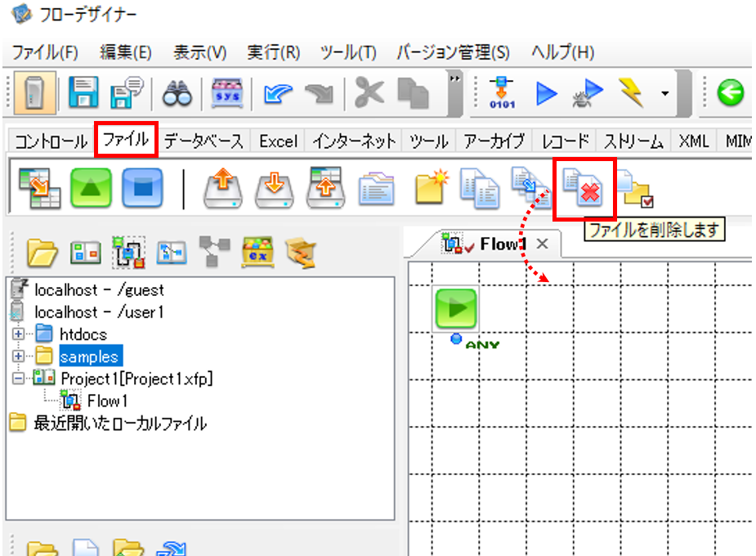This screenshot has height=556, width=756.
Task: Select the disk upload arrow component
Action: 223,188
